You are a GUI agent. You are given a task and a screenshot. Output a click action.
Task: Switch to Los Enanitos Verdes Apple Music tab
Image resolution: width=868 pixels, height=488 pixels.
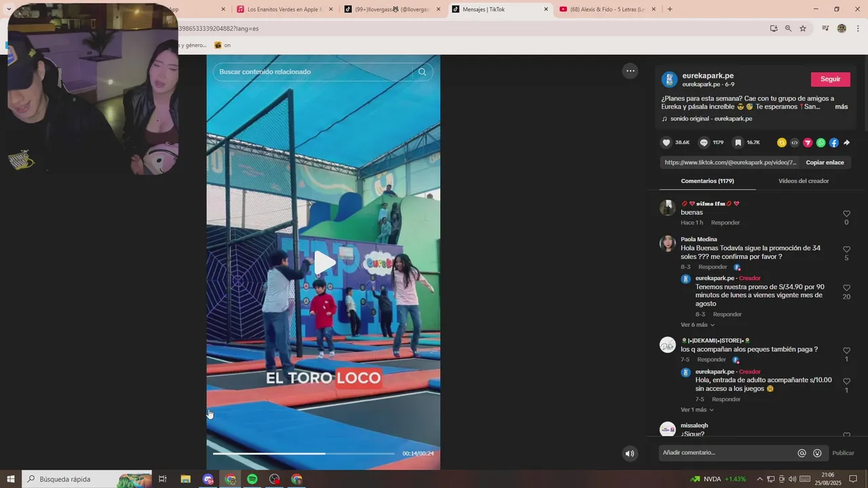coord(285,9)
